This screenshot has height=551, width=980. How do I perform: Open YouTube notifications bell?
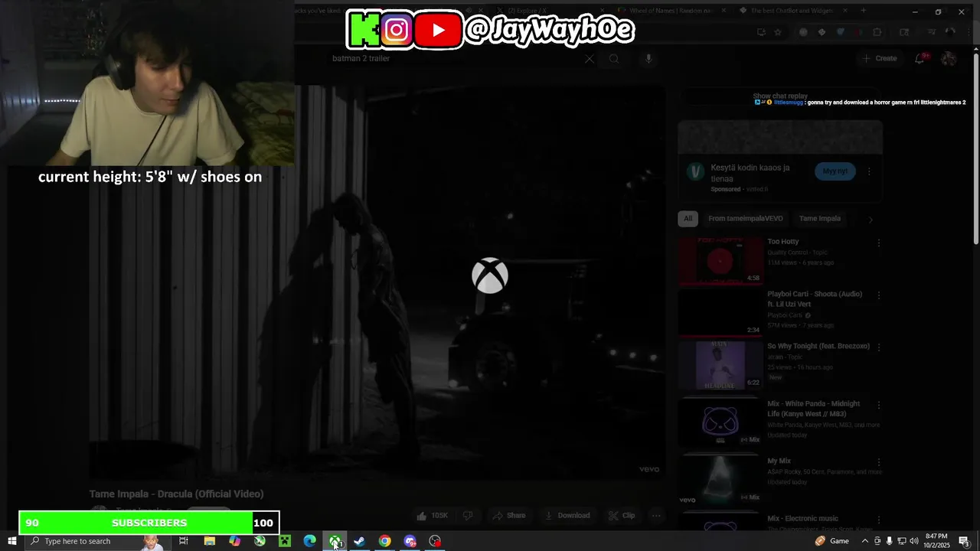[920, 58]
